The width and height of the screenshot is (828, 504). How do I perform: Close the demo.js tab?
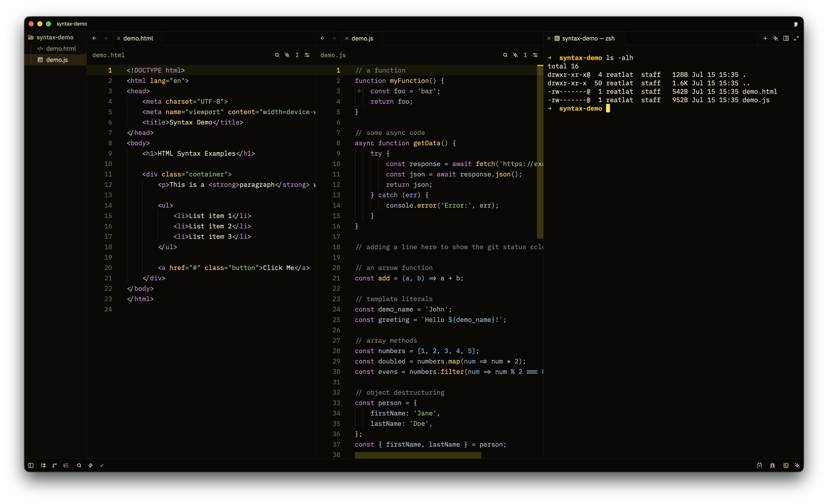[347, 38]
